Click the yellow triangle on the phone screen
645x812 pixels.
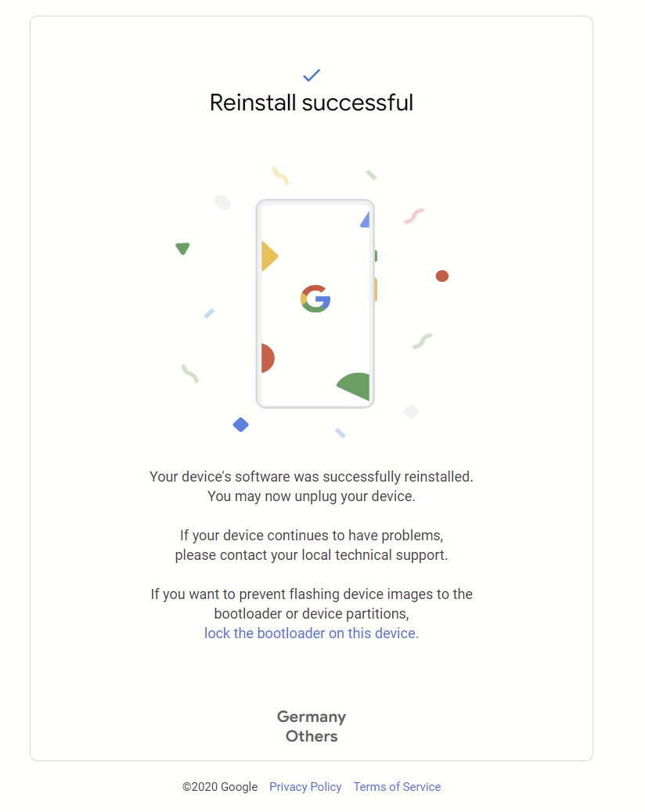268,256
